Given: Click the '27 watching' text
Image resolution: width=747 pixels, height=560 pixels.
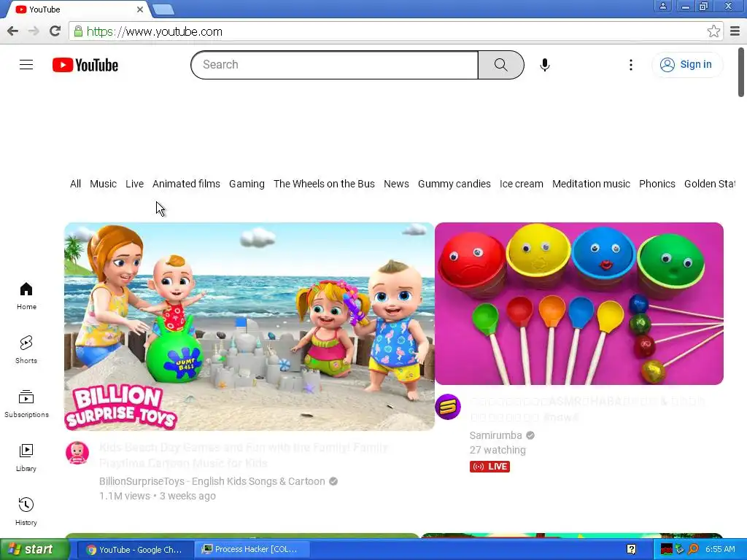Looking at the screenshot, I should click(x=498, y=450).
